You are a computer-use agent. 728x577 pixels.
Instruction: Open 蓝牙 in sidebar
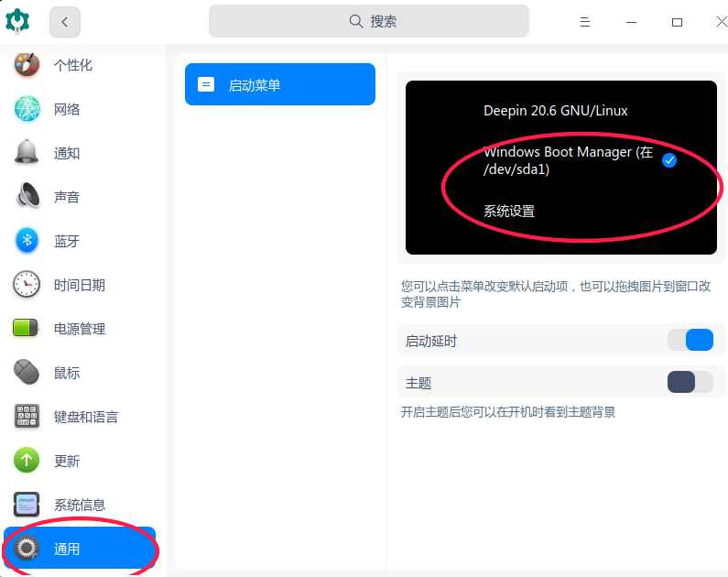67,241
